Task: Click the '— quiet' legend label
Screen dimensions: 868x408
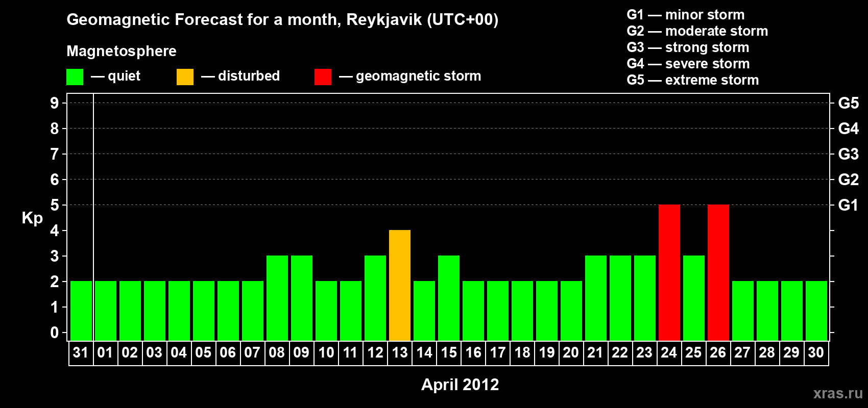Action: pos(115,76)
